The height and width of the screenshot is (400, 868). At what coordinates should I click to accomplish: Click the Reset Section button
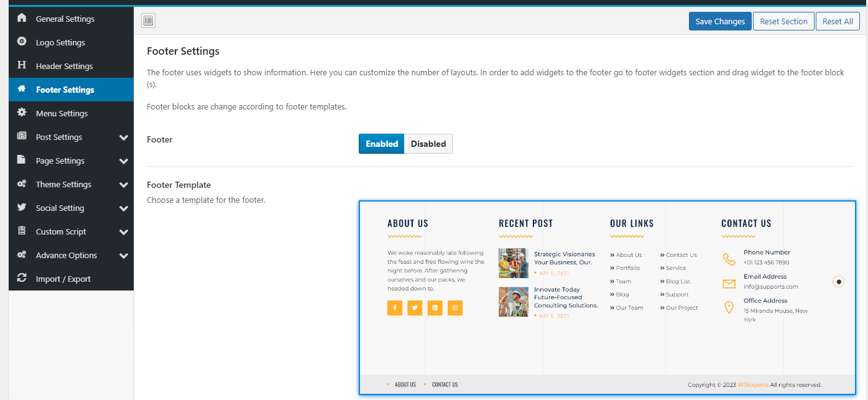[x=783, y=21]
